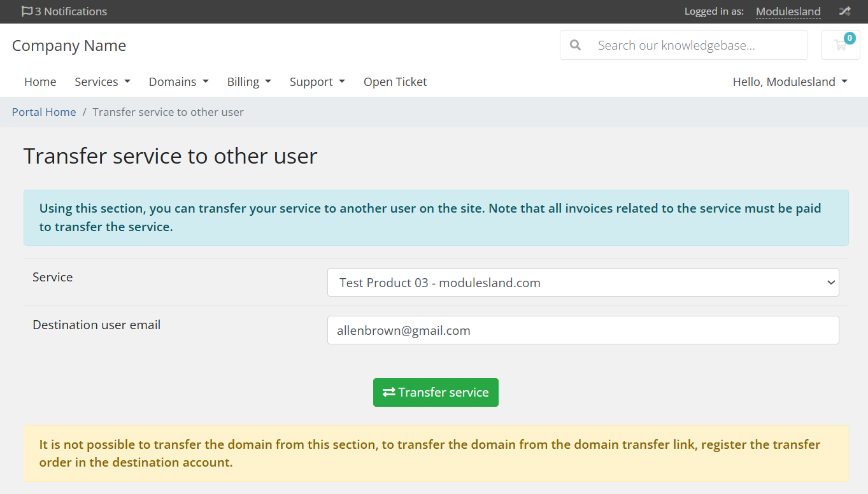The image size is (868, 494).
Task: Open the shopping cart icon
Action: (x=841, y=45)
